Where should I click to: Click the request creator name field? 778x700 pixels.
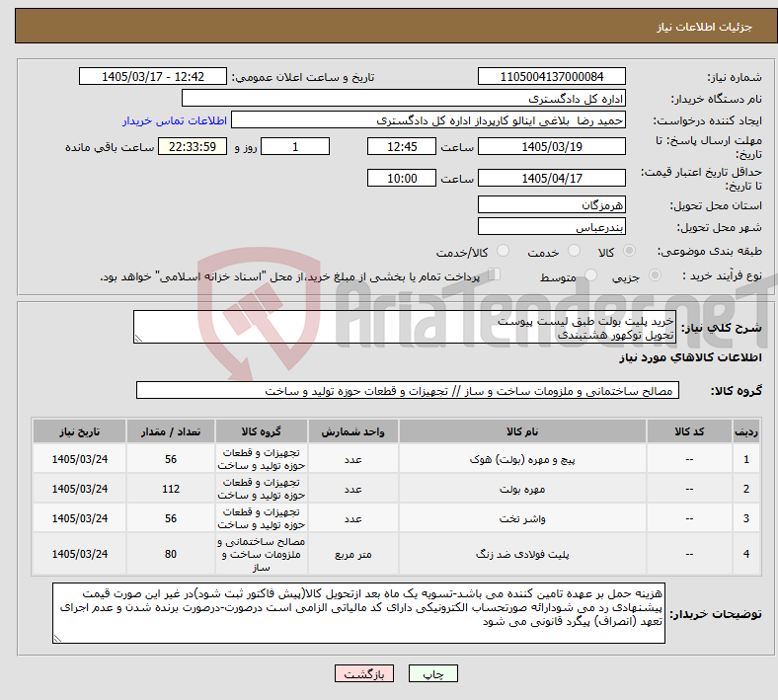428,120
